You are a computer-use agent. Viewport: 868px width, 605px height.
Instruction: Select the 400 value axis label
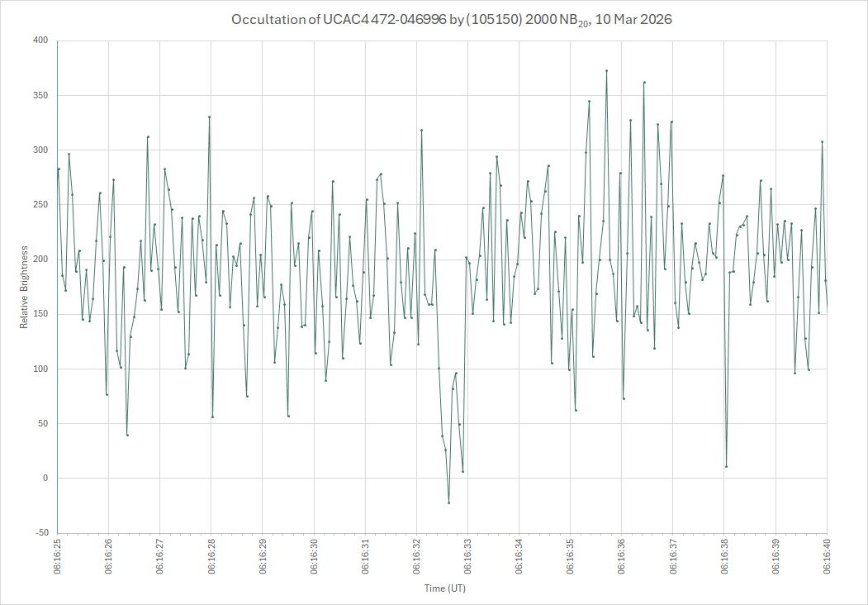coord(40,40)
